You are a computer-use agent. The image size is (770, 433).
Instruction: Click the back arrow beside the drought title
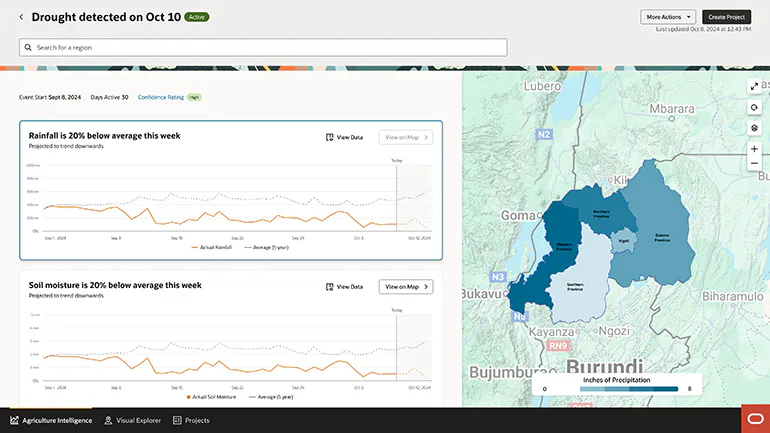[x=21, y=17]
